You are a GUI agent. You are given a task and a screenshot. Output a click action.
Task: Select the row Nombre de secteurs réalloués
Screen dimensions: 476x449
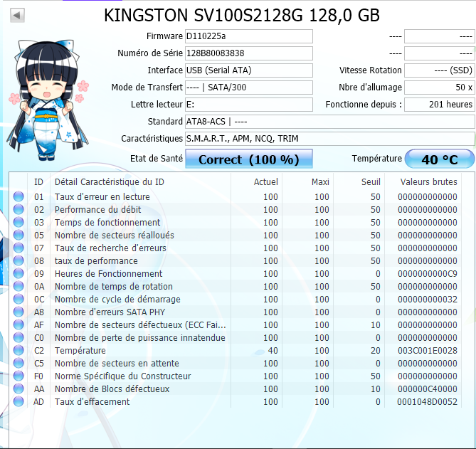236,235
